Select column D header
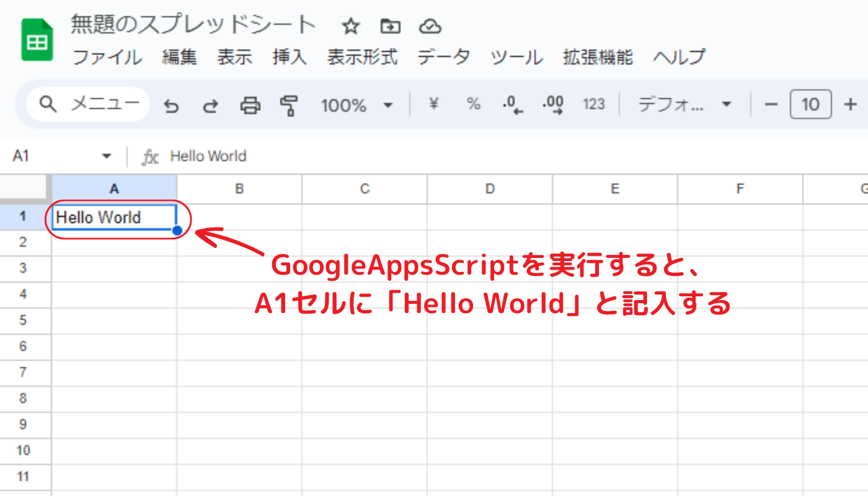The width and height of the screenshot is (868, 496). [490, 189]
